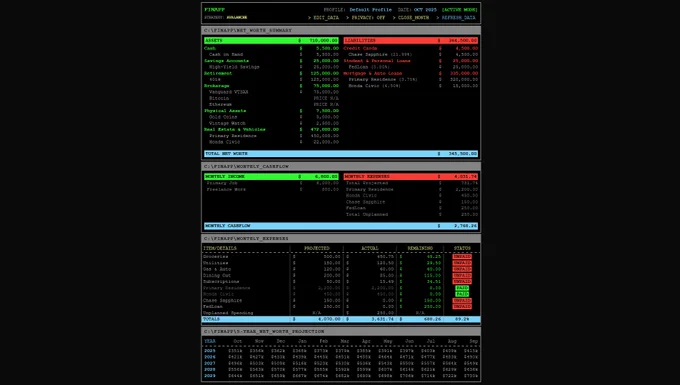Toggle the UNPAID badge for Groceries

pyautogui.click(x=462, y=257)
